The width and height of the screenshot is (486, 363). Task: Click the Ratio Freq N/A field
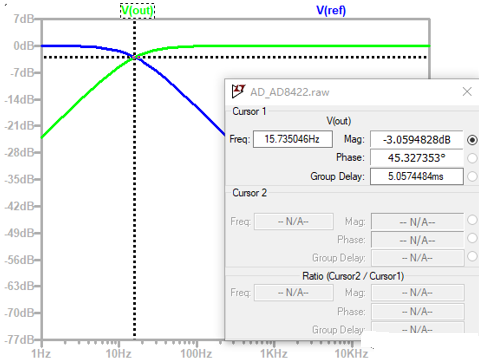pos(294,293)
